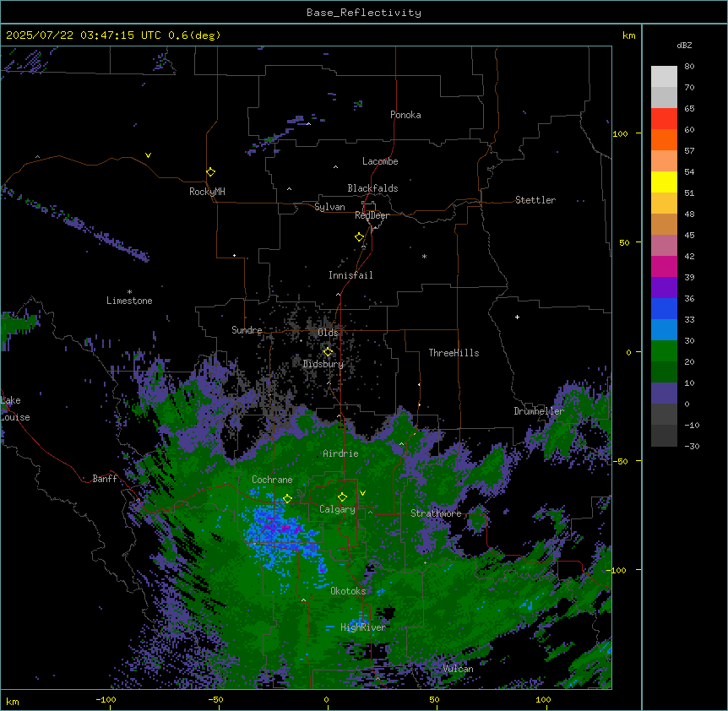Select the gray 70 dBZ legend swatch
This screenshot has height=711, width=728.
coord(664,97)
